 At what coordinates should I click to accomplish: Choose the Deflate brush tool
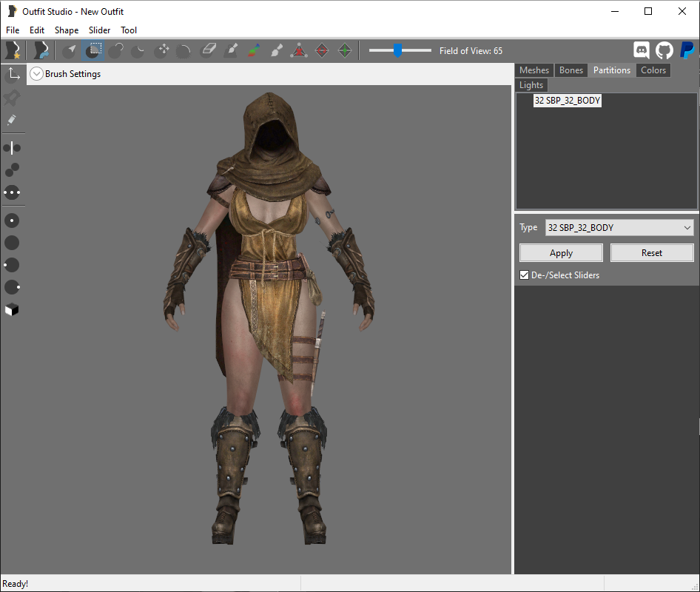(138, 50)
